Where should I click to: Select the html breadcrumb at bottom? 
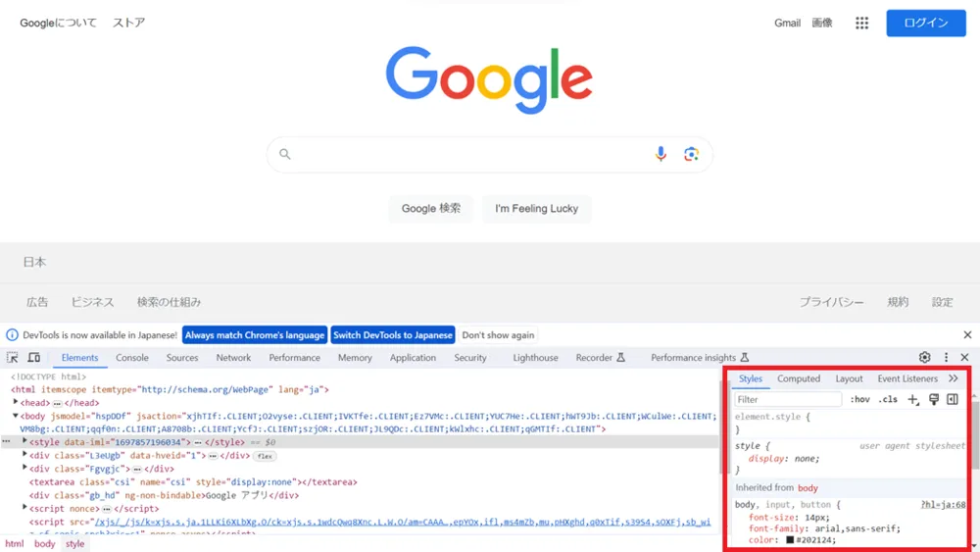[x=15, y=544]
